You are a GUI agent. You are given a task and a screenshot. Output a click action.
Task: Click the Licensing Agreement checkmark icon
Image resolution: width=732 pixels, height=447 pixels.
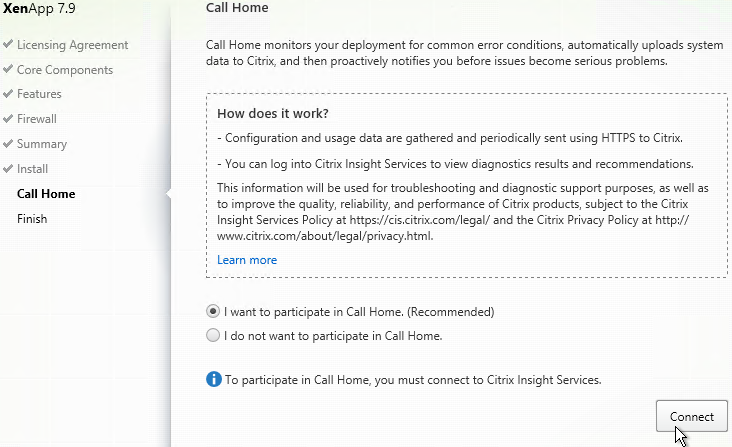(7, 44)
